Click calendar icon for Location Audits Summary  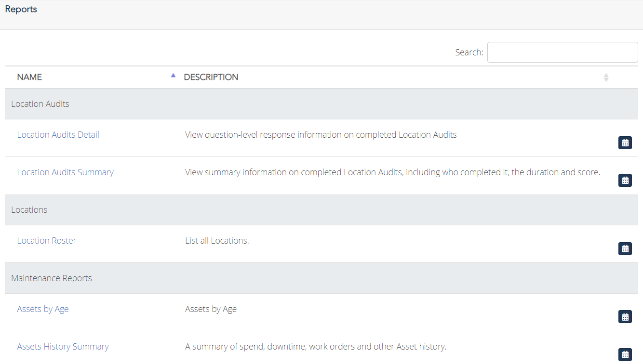(625, 180)
